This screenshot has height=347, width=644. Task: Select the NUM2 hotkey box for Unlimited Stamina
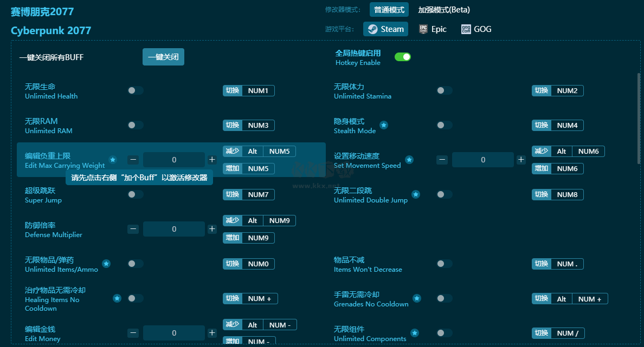[557, 90]
